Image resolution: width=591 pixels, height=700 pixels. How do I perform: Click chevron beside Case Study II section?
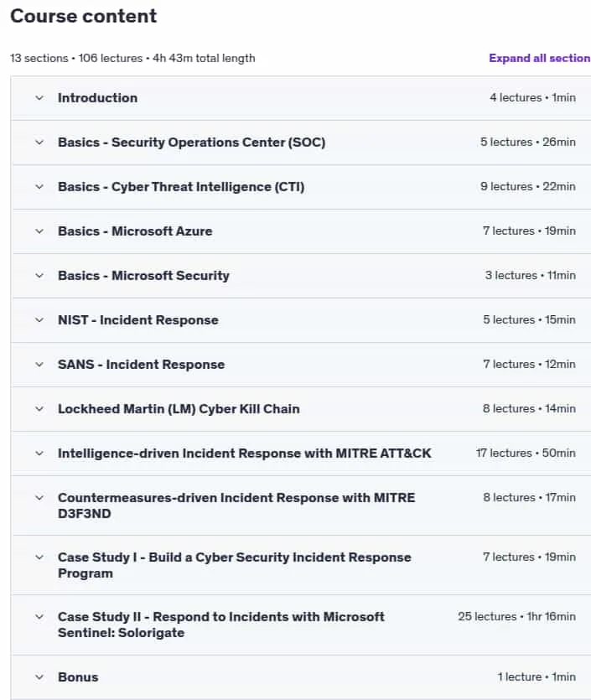click(39, 617)
